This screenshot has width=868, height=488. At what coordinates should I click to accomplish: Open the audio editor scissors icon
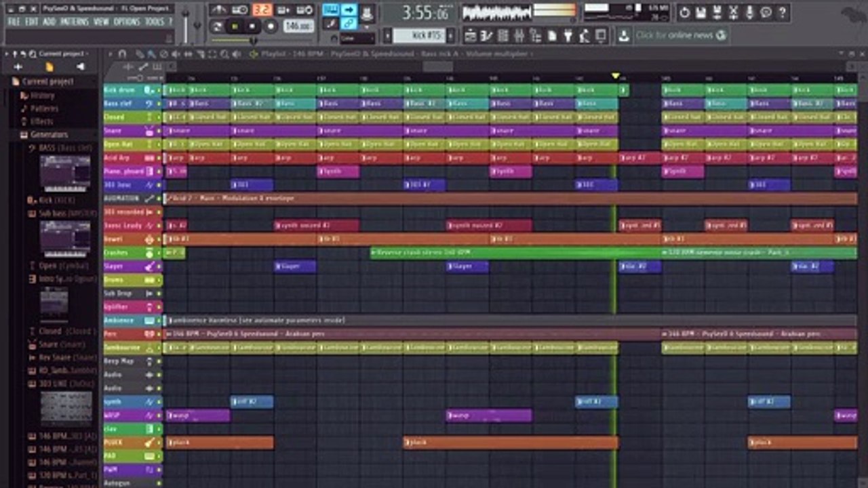click(x=733, y=12)
